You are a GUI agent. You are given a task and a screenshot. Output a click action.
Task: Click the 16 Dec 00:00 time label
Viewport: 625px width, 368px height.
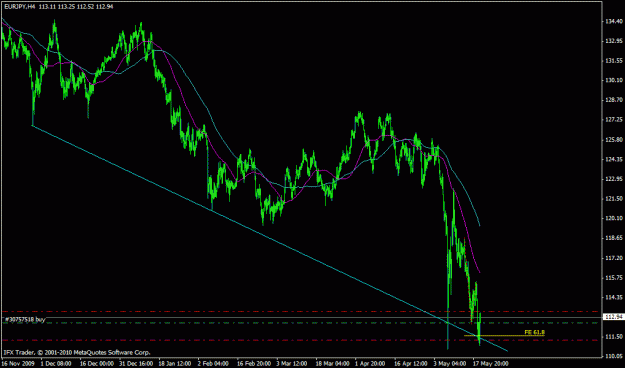pyautogui.click(x=96, y=364)
